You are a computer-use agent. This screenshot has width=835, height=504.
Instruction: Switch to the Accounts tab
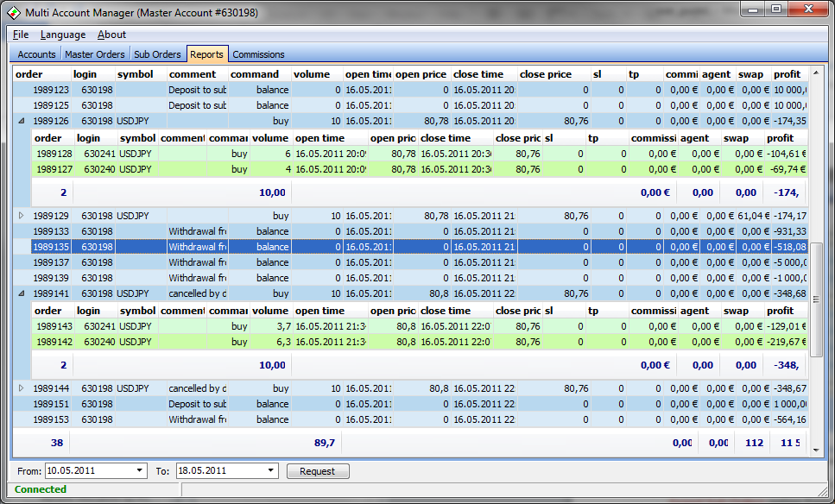tap(35, 54)
